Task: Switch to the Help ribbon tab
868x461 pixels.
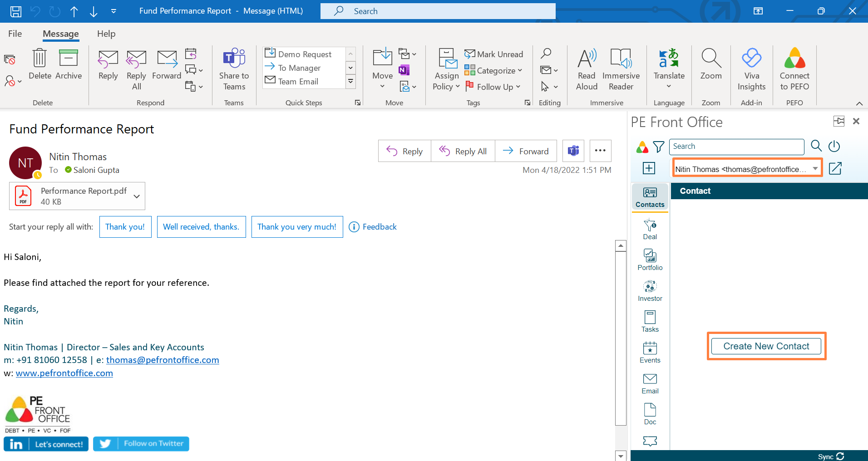Action: 106,34
